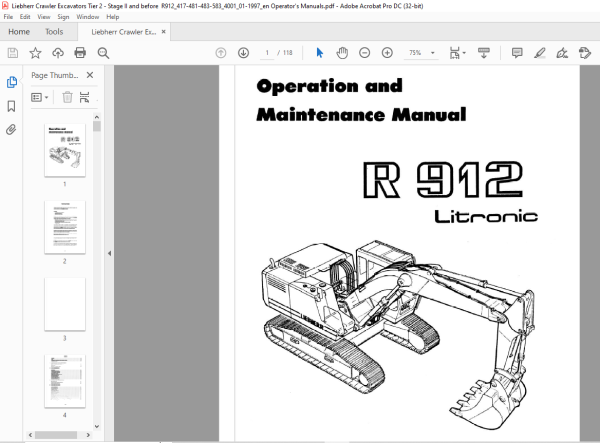Screen dimensions: 600x443
Task: Zoom out with minus icon
Action: point(364,53)
